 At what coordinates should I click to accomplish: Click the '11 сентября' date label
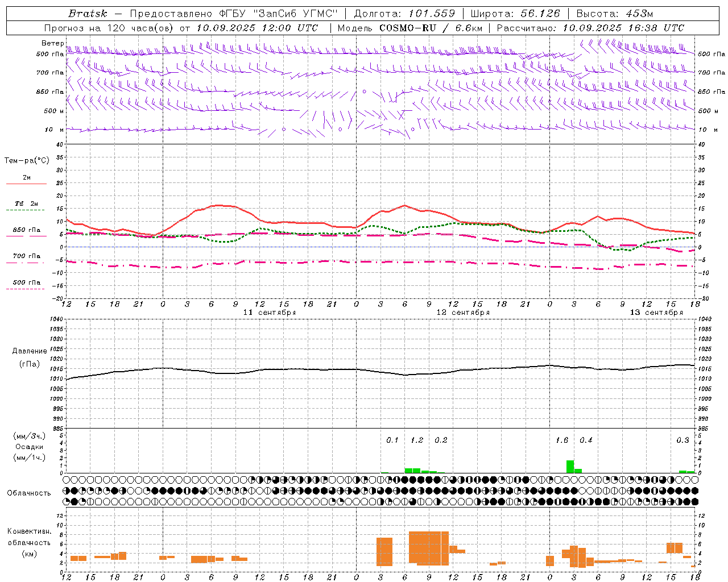tap(270, 313)
